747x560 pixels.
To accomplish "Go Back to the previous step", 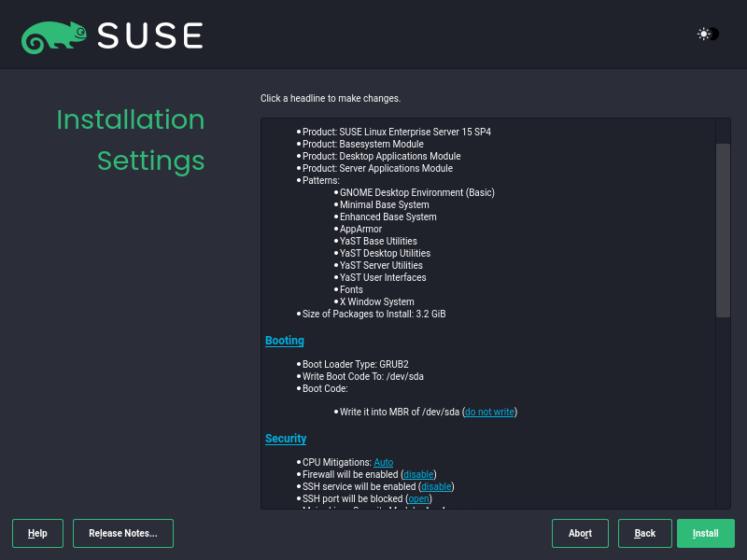I will (x=644, y=533).
